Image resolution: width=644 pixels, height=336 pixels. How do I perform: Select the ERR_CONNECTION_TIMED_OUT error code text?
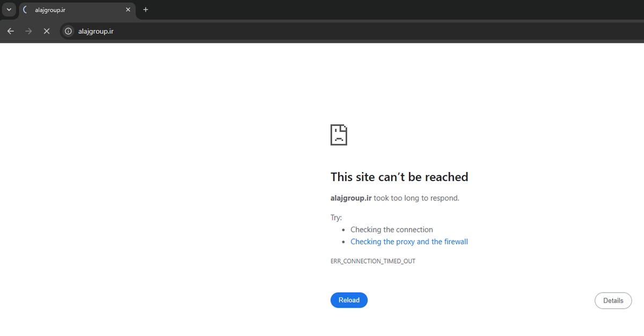click(373, 261)
